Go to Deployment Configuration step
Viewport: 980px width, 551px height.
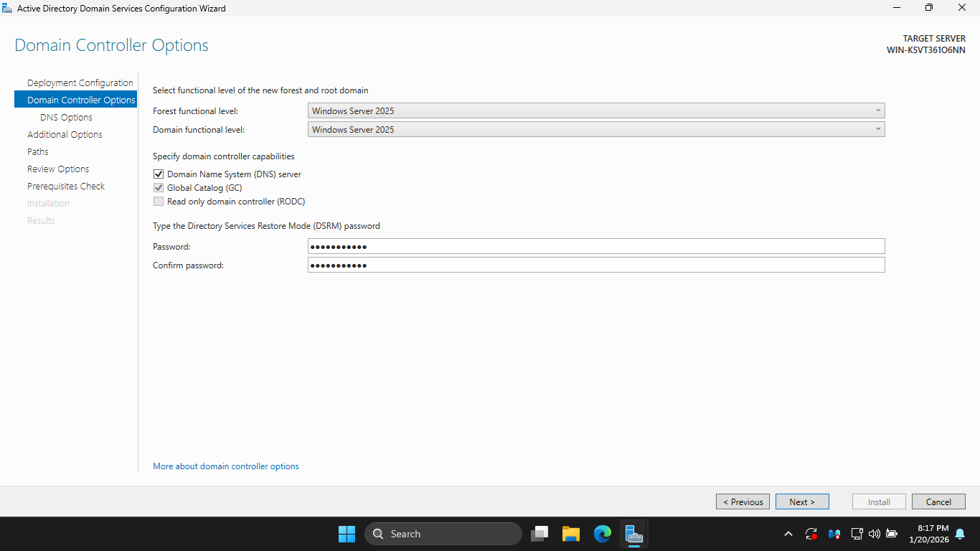[x=80, y=83]
